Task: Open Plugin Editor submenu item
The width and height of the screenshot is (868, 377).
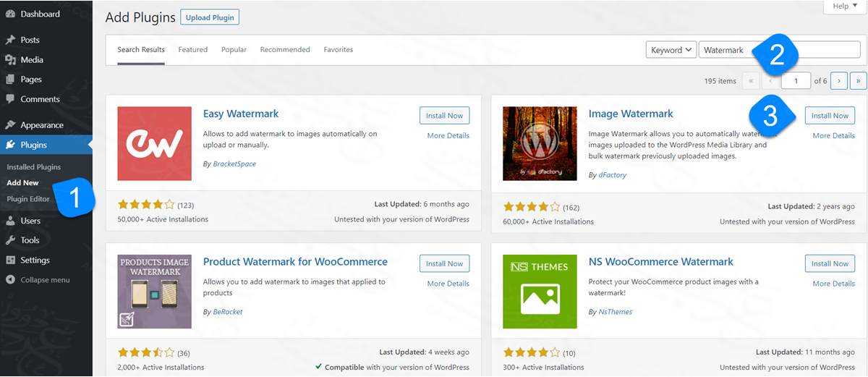Action: point(28,199)
